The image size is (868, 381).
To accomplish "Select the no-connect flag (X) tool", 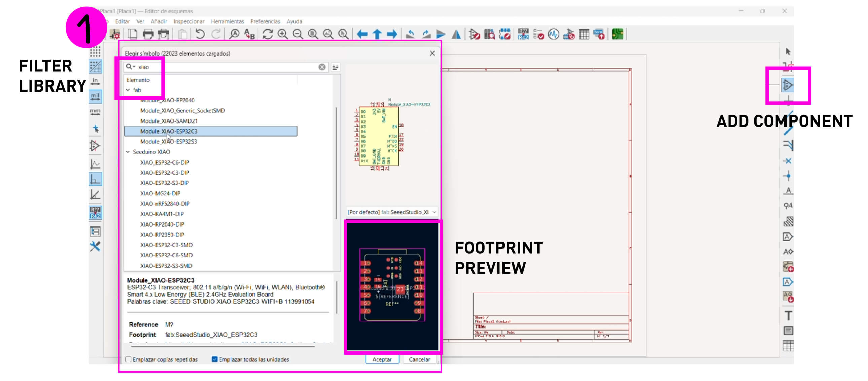I will point(788,161).
